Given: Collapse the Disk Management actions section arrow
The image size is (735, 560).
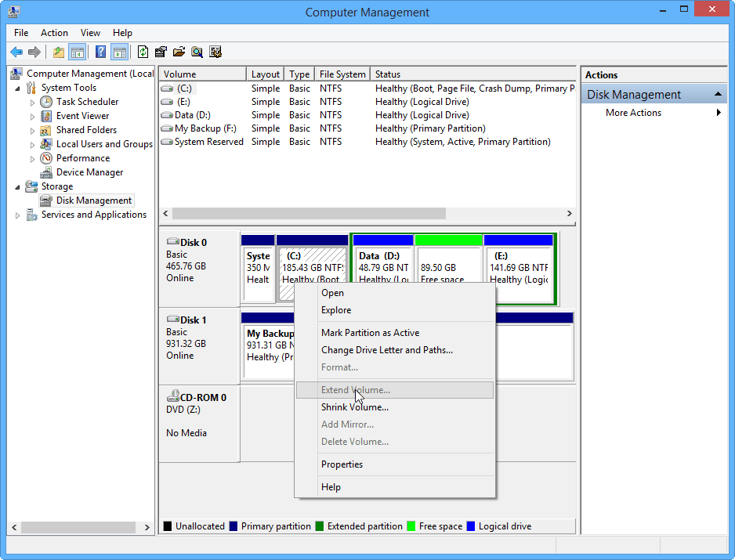Looking at the screenshot, I should click(x=718, y=94).
